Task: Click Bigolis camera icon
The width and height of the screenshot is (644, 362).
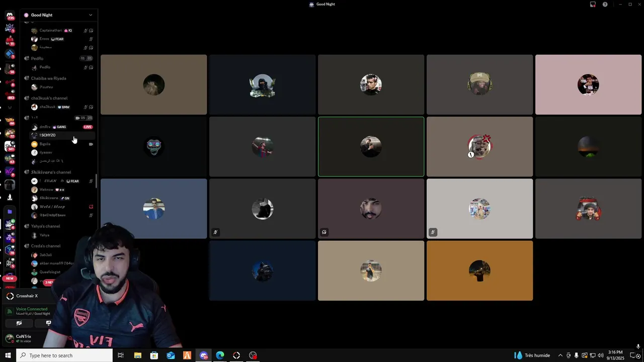Action: [x=91, y=144]
